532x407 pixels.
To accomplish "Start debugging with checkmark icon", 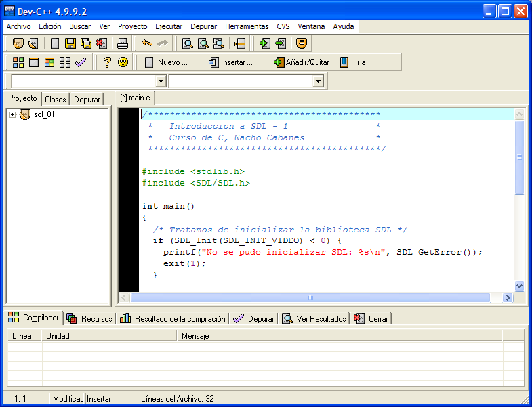I will (81, 62).
